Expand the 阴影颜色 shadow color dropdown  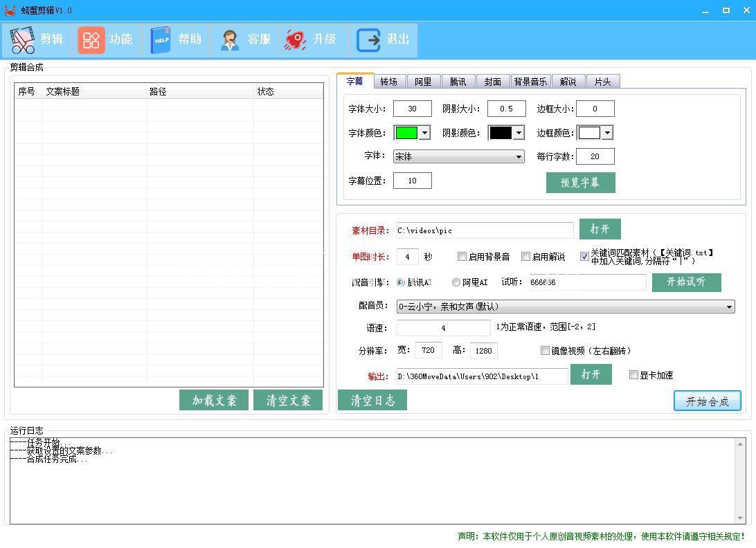[x=519, y=133]
